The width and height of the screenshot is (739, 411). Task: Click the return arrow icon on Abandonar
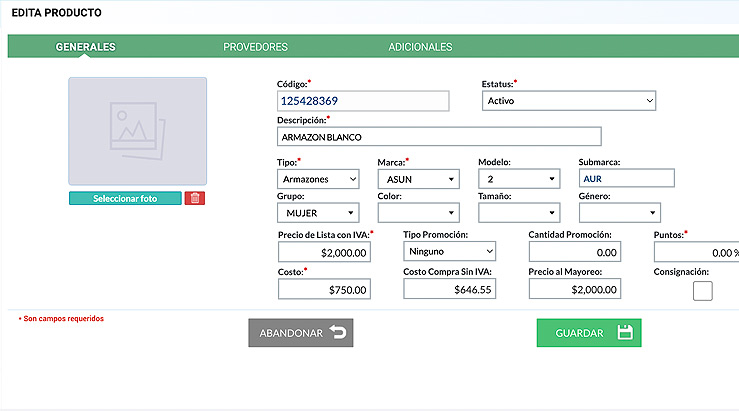click(338, 332)
